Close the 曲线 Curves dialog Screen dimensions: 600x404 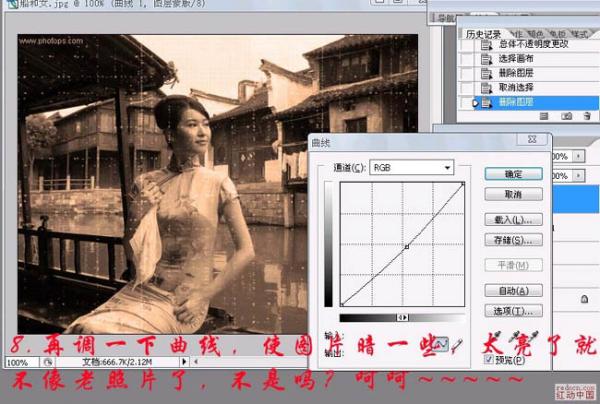pos(532,140)
